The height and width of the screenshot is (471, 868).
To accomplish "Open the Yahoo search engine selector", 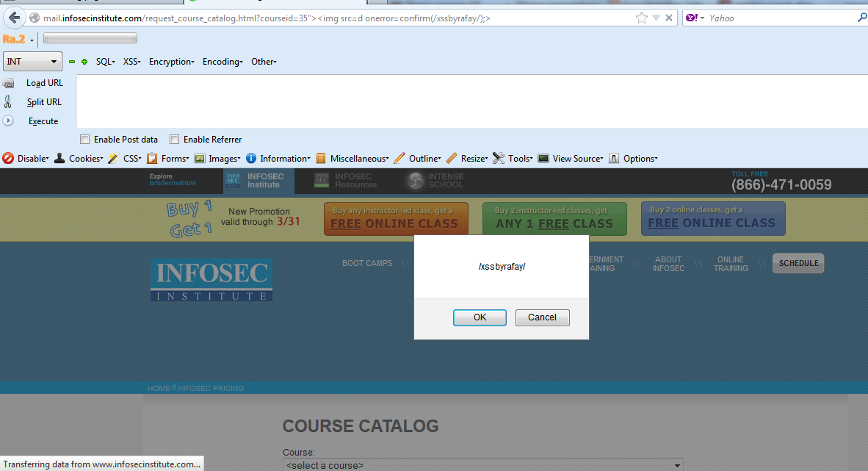I will [695, 18].
